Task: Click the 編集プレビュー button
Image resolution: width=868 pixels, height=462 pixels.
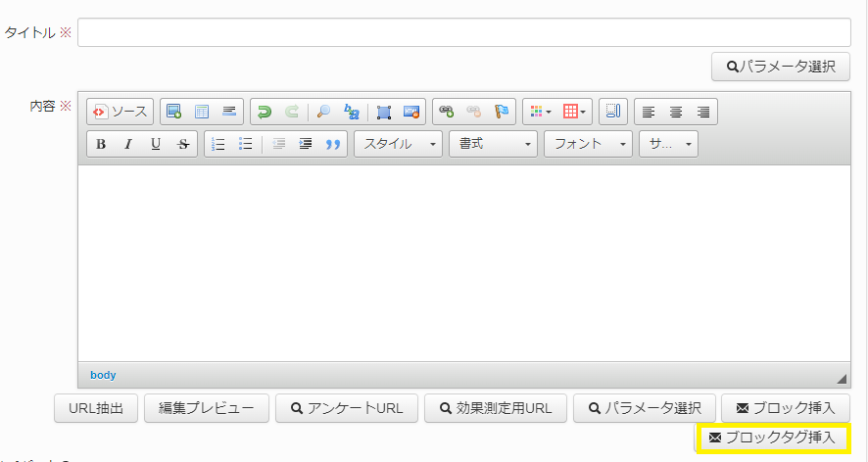Action: pyautogui.click(x=207, y=408)
